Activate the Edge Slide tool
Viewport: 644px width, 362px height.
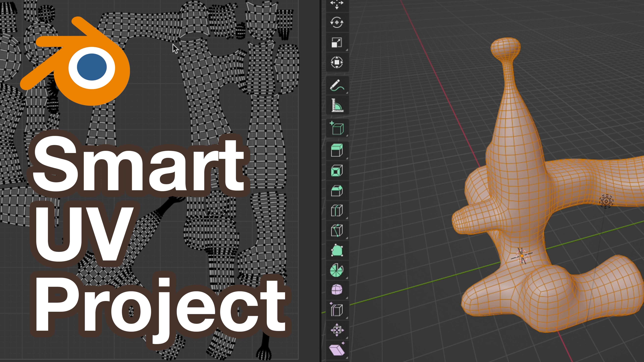[x=337, y=310]
